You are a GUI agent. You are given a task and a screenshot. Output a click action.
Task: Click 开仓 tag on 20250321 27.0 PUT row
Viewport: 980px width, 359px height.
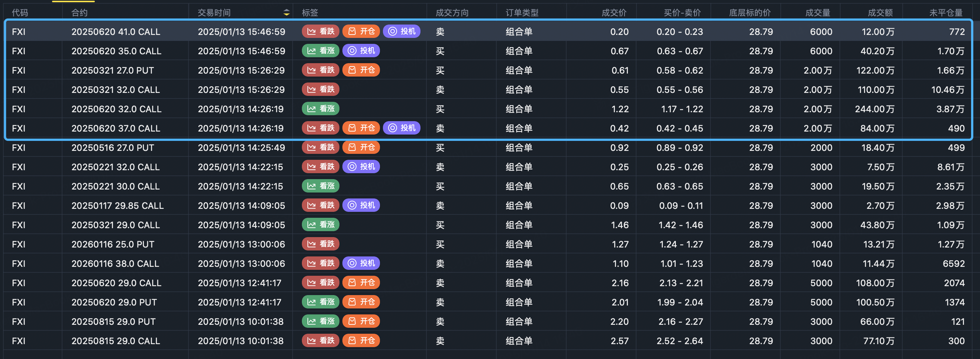[x=361, y=70]
